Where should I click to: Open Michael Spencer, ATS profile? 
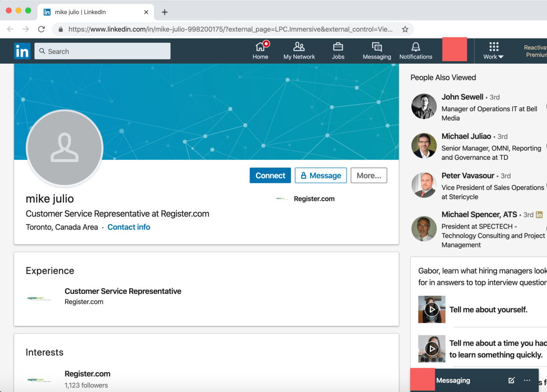point(479,215)
